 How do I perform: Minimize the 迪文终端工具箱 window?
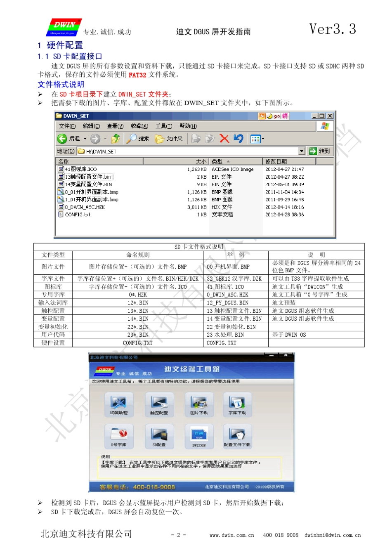click(x=272, y=355)
